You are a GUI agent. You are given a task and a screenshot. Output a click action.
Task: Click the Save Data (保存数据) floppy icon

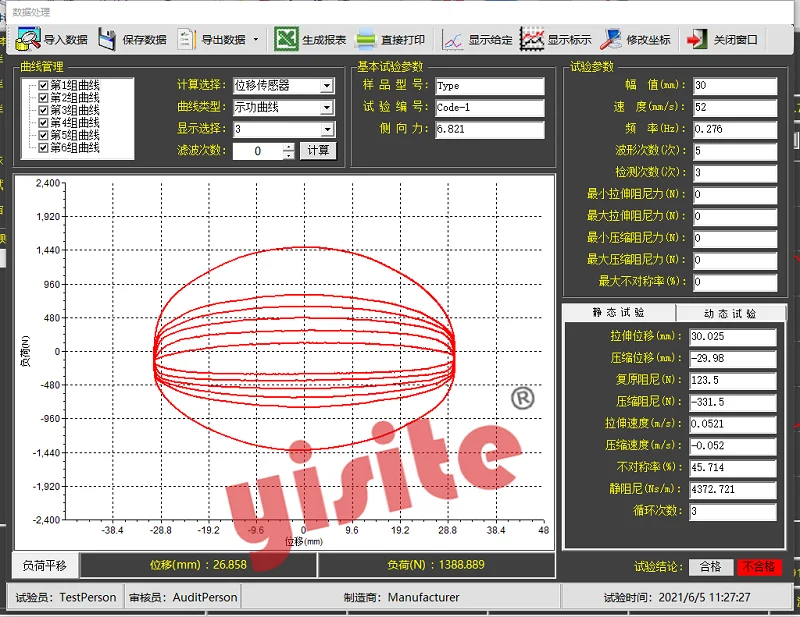tap(107, 39)
